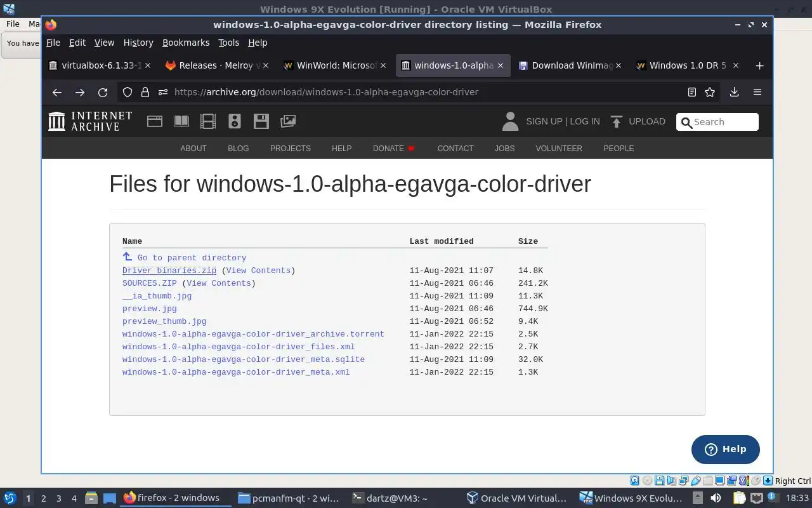Open the DONATE navigation link
This screenshot has height=508, width=812.
pos(393,148)
